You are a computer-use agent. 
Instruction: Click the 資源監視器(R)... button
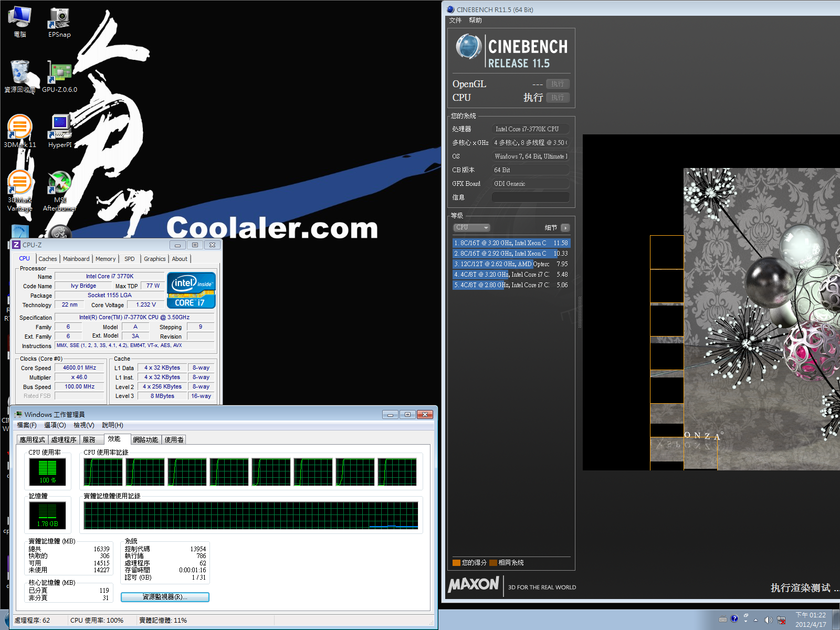coord(165,597)
